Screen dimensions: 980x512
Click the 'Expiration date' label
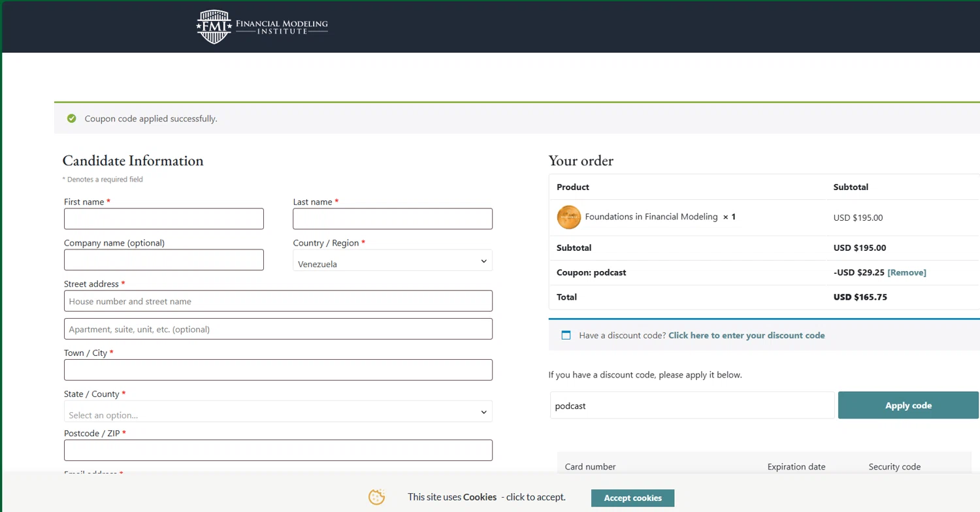click(x=796, y=466)
